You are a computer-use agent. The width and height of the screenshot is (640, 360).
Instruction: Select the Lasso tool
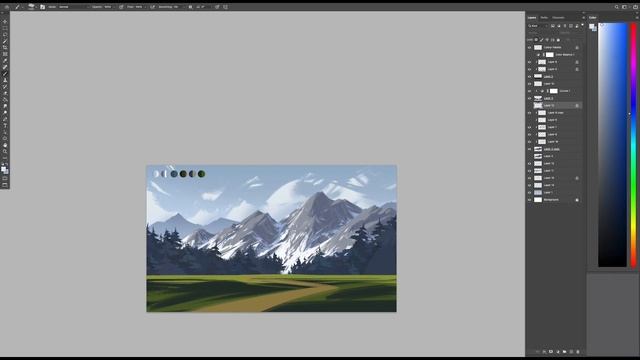point(5,35)
